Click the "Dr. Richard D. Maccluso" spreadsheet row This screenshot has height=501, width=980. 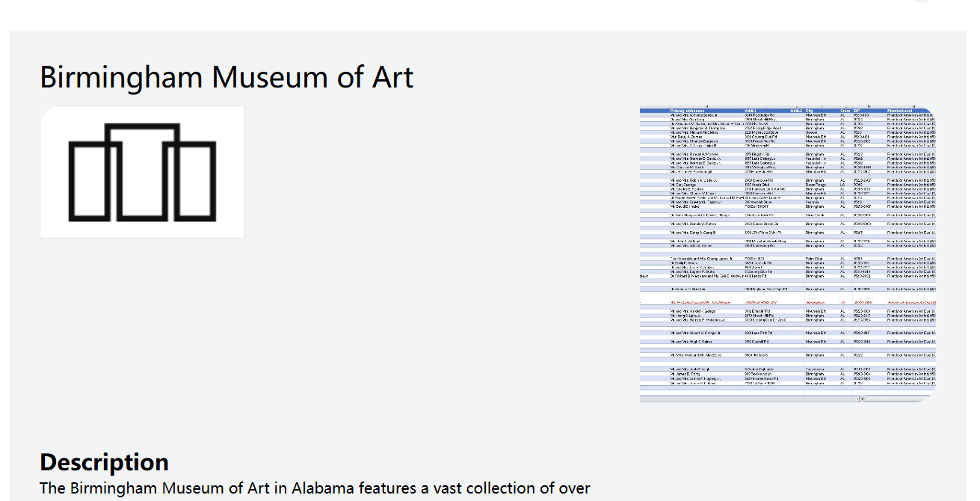coord(787,276)
